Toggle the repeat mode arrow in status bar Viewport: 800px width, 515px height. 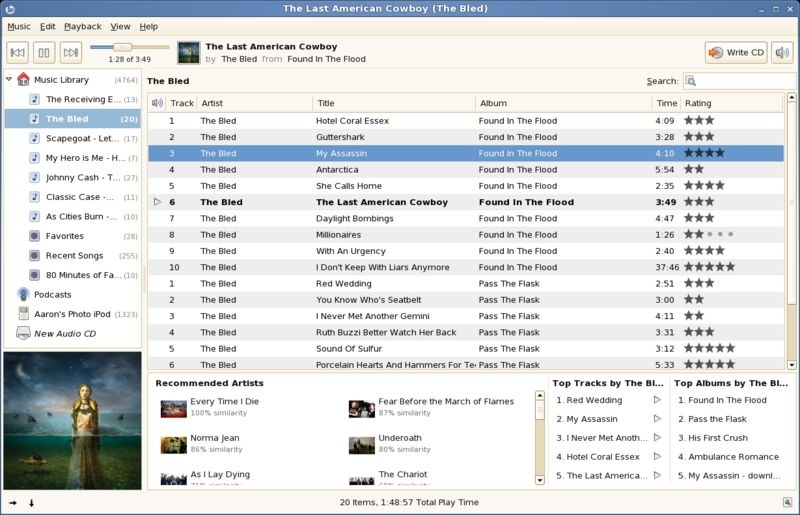(x=13, y=502)
